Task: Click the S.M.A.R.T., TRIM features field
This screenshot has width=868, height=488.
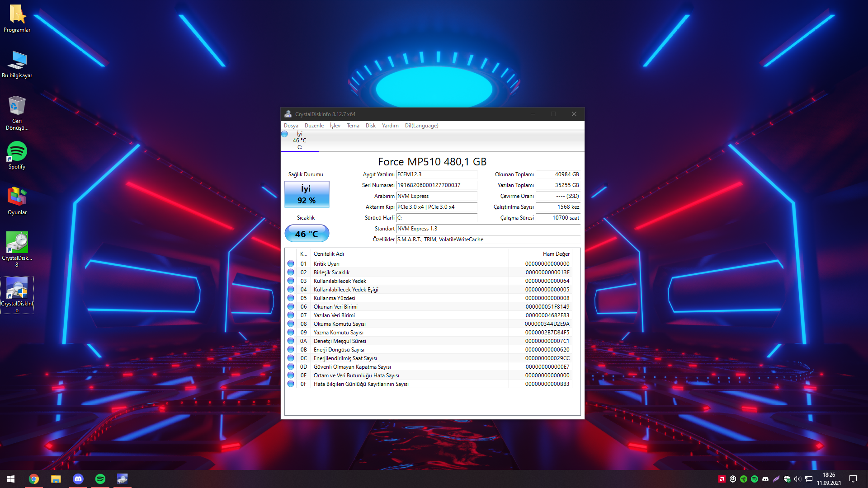Action: [488, 239]
